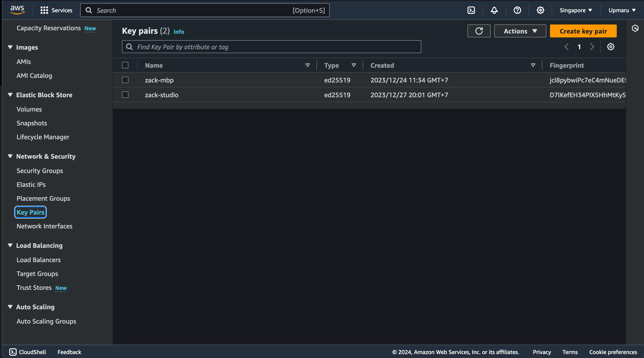This screenshot has height=358, width=644.
Task: Open Placement Groups in sidebar
Action: [x=43, y=198]
